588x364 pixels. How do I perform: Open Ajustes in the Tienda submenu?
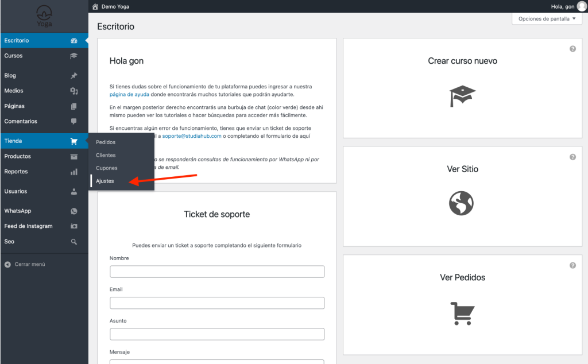[x=105, y=181]
